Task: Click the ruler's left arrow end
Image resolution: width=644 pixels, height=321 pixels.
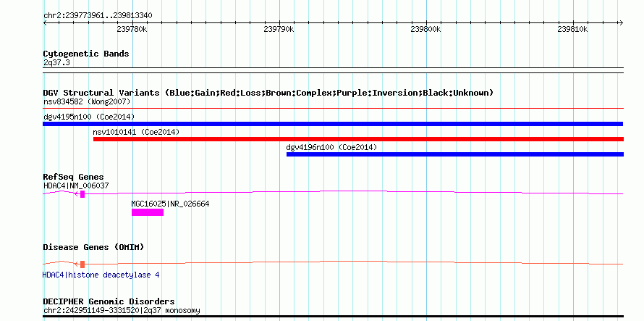Action: point(46,23)
